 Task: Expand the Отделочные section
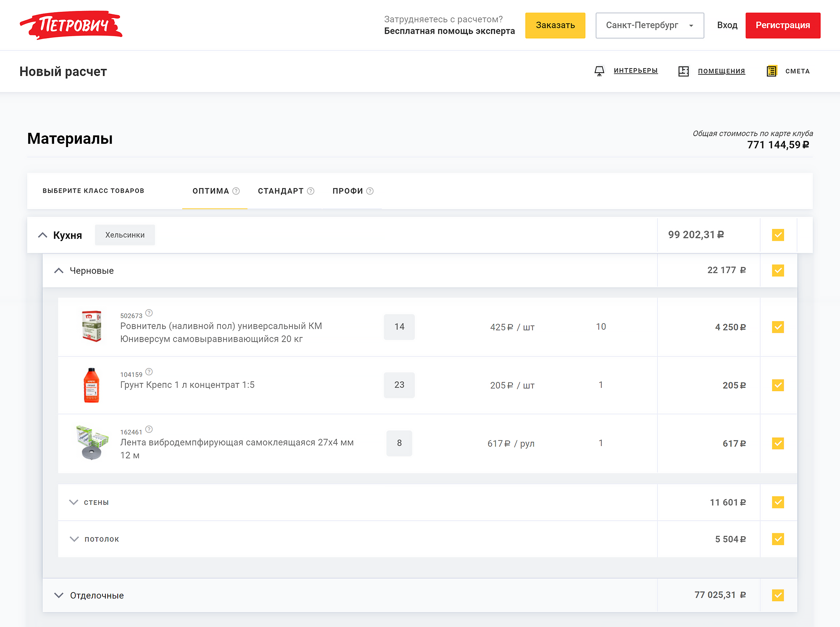pos(59,595)
